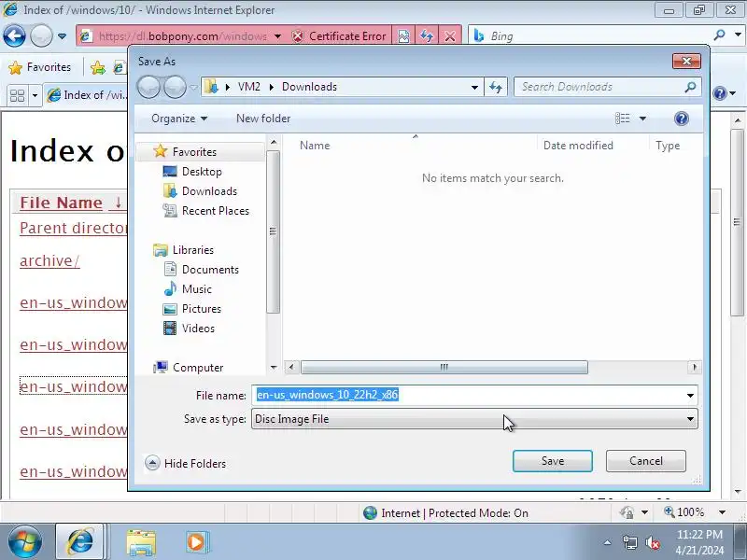This screenshot has height=560, width=747.
Task: Click the stop loading X icon in address bar
Action: pos(450,36)
